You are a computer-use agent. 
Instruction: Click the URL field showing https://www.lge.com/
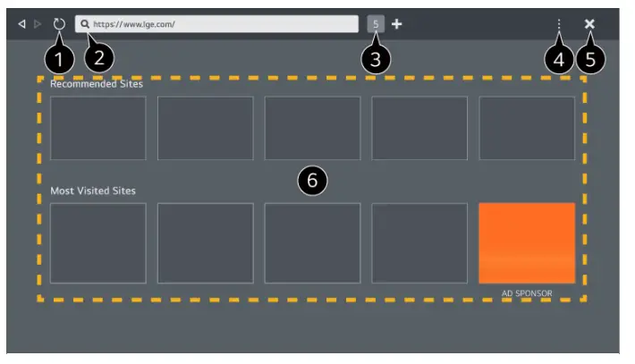[216, 24]
